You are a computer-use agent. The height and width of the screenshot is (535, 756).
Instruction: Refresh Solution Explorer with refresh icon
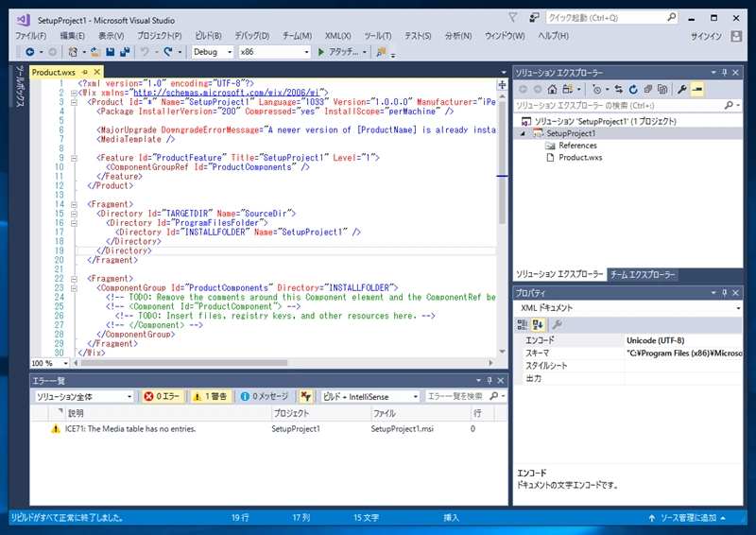click(x=633, y=89)
